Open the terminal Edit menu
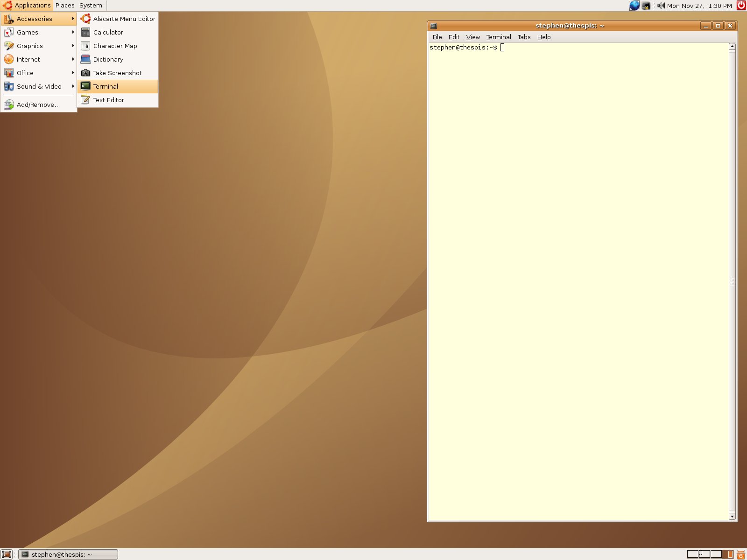747x560 pixels. coord(454,37)
